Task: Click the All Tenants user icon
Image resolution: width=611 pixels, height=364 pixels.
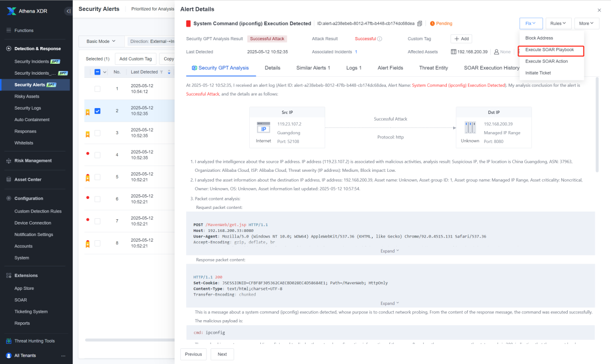Action: tap(8, 356)
